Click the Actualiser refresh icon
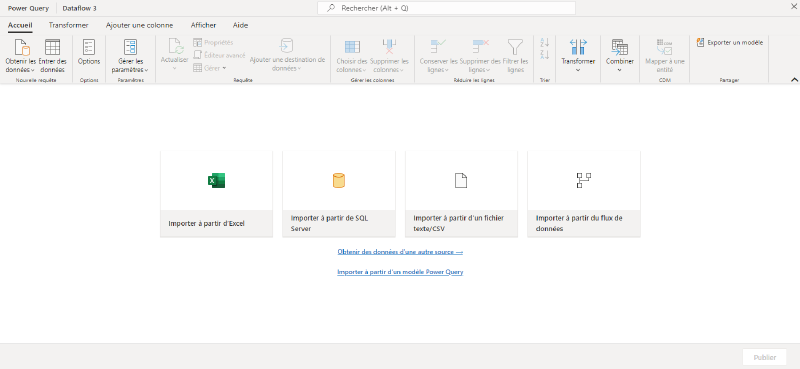 click(176, 47)
